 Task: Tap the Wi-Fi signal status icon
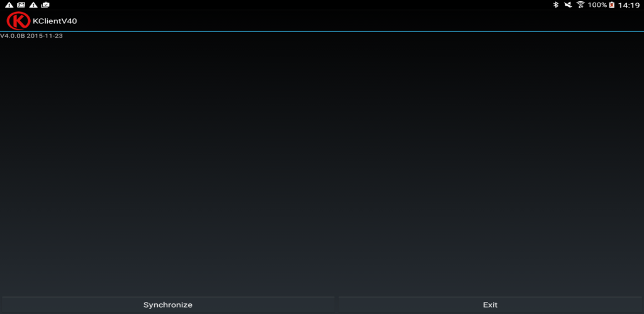click(580, 5)
